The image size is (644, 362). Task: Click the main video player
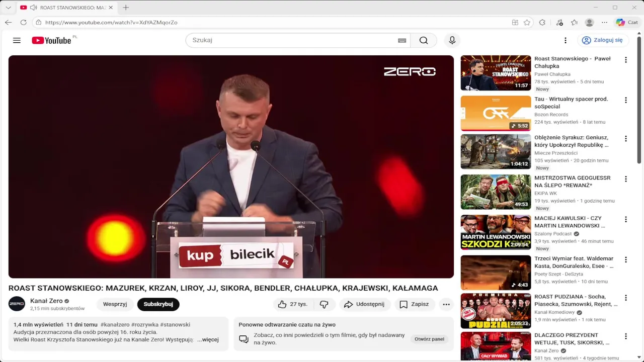231,166
